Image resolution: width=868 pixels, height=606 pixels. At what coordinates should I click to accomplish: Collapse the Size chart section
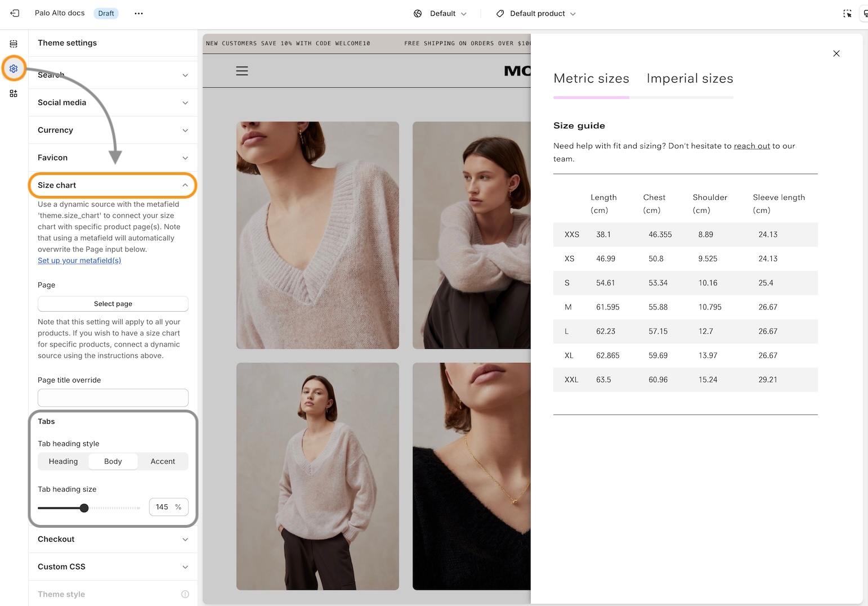coord(113,185)
